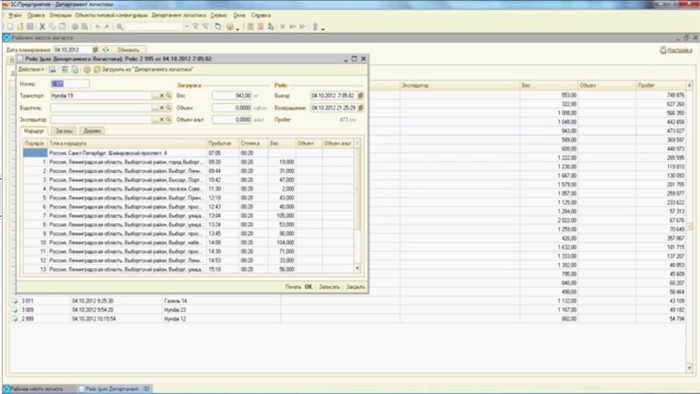Click main list vertical scrollbar down arrow

pyautogui.click(x=690, y=368)
